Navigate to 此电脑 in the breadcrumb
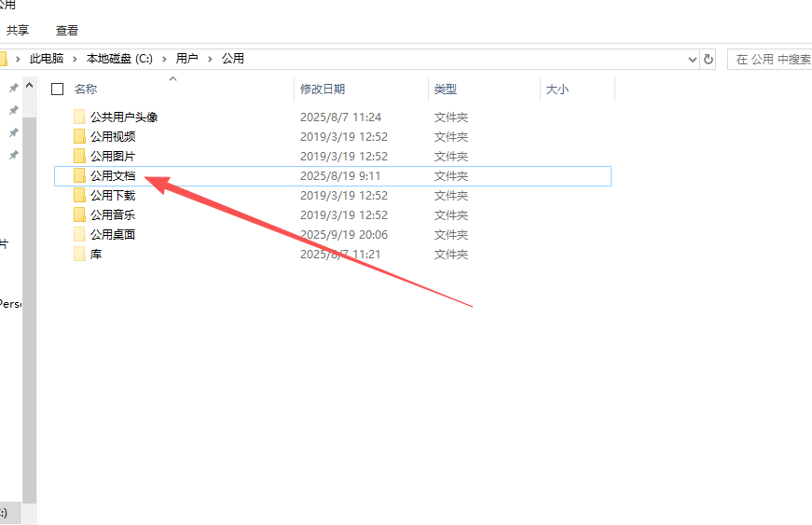 click(x=47, y=59)
